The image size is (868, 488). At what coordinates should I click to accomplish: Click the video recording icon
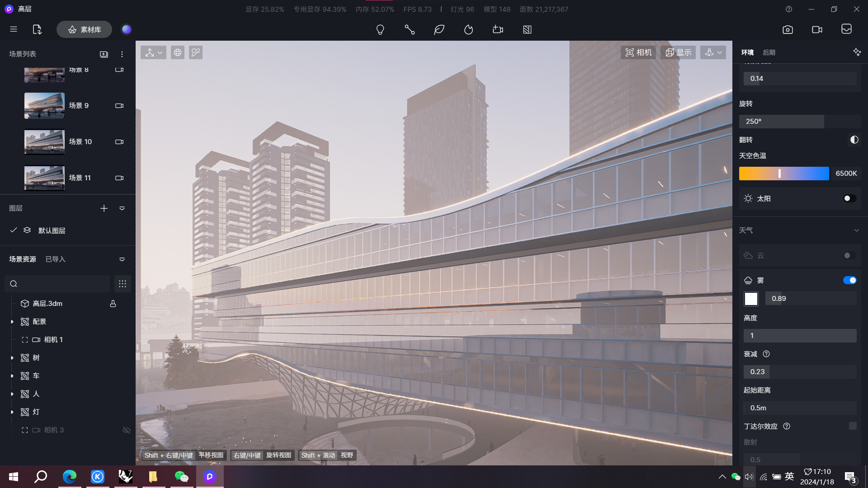coord(817,30)
